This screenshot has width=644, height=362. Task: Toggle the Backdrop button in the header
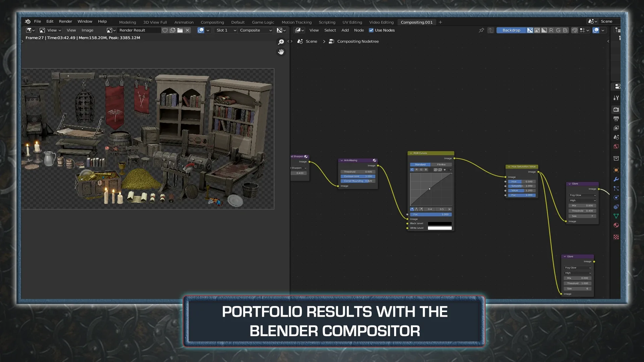coord(511,30)
